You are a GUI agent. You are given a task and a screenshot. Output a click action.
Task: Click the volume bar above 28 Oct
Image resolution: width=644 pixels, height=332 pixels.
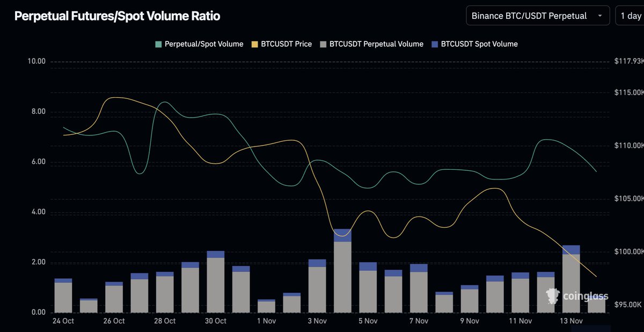click(x=165, y=292)
